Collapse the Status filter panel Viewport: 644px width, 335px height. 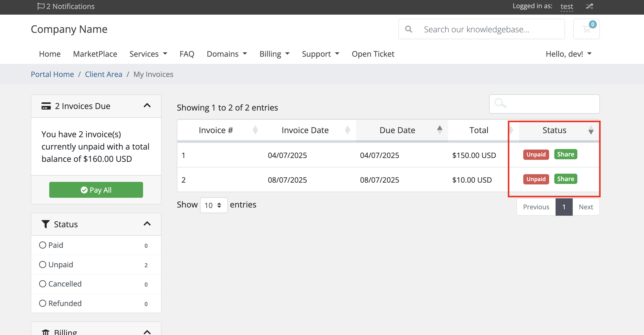point(147,224)
